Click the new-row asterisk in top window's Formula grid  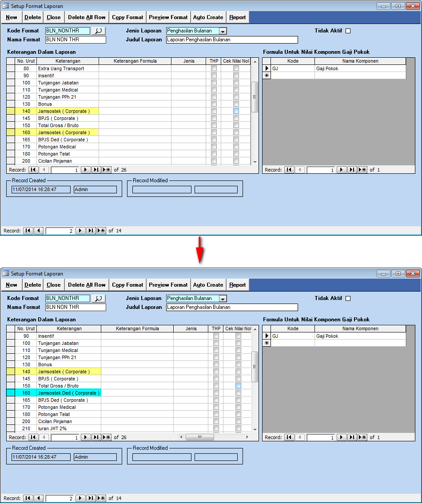click(x=267, y=76)
